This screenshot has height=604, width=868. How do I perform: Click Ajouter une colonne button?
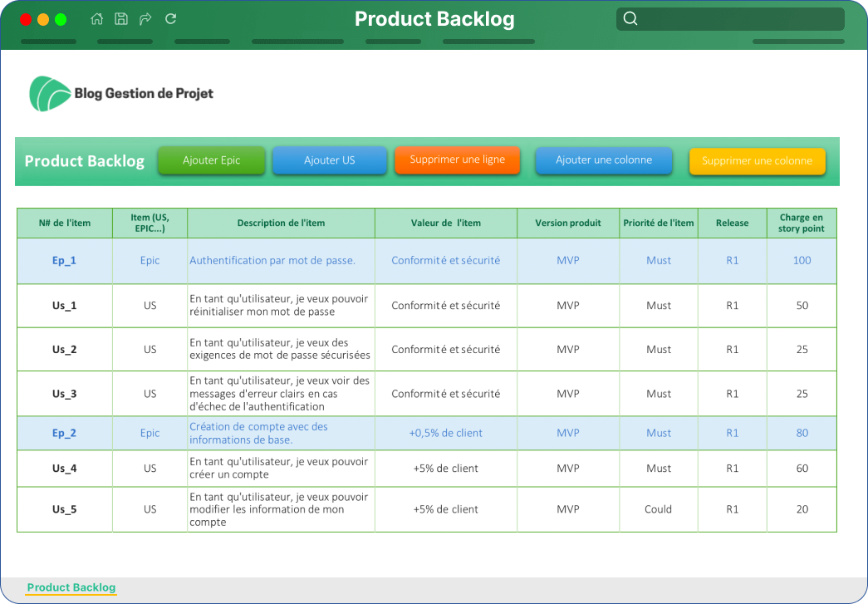pos(604,160)
